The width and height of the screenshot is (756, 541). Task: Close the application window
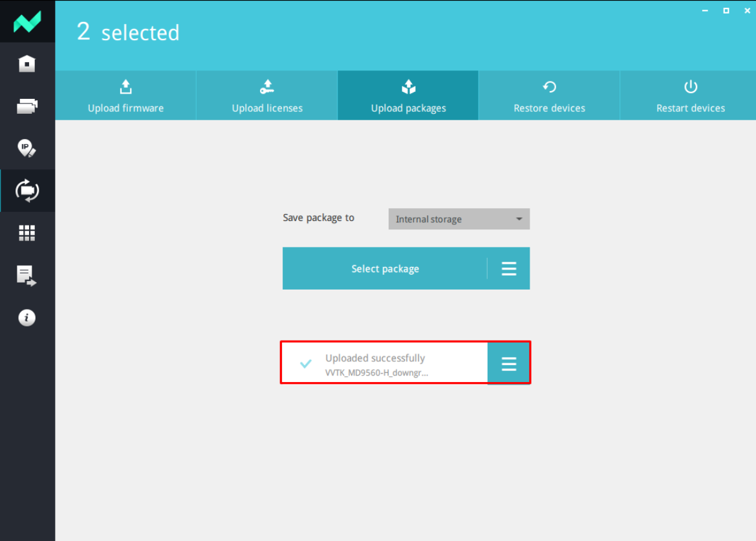747,10
